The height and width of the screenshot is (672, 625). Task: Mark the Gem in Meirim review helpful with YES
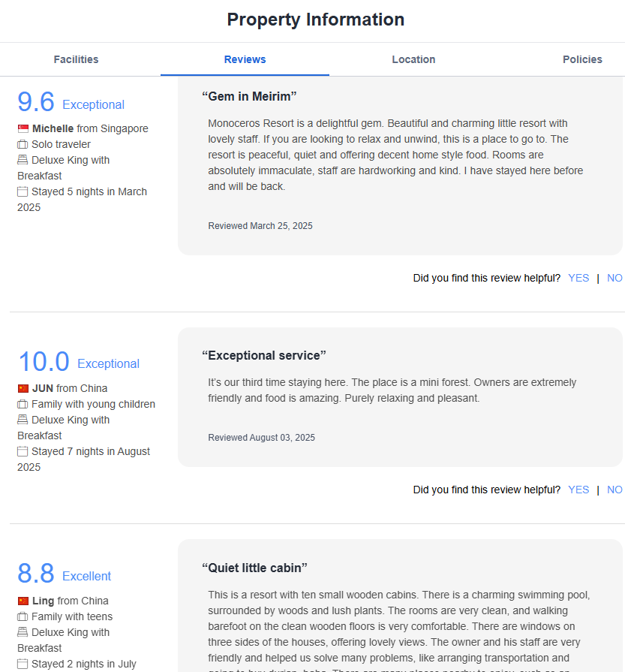(x=578, y=278)
